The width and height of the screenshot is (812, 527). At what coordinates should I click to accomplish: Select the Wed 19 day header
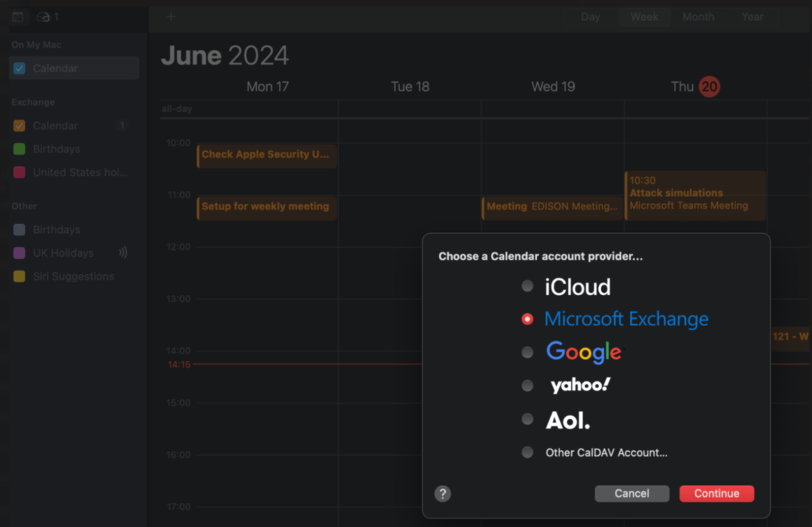point(553,86)
